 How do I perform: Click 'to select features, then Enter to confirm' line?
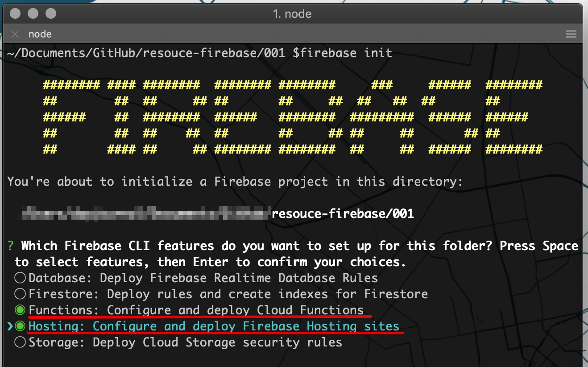[x=210, y=262]
